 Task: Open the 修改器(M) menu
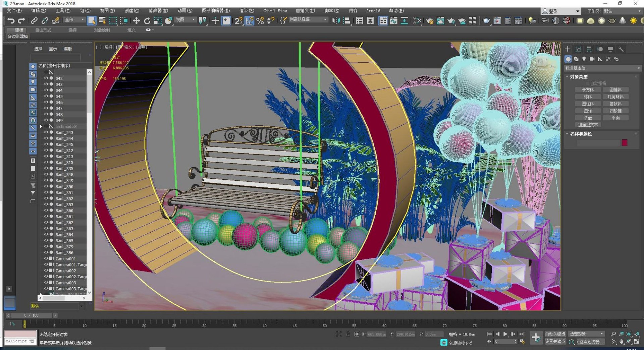coord(158,11)
